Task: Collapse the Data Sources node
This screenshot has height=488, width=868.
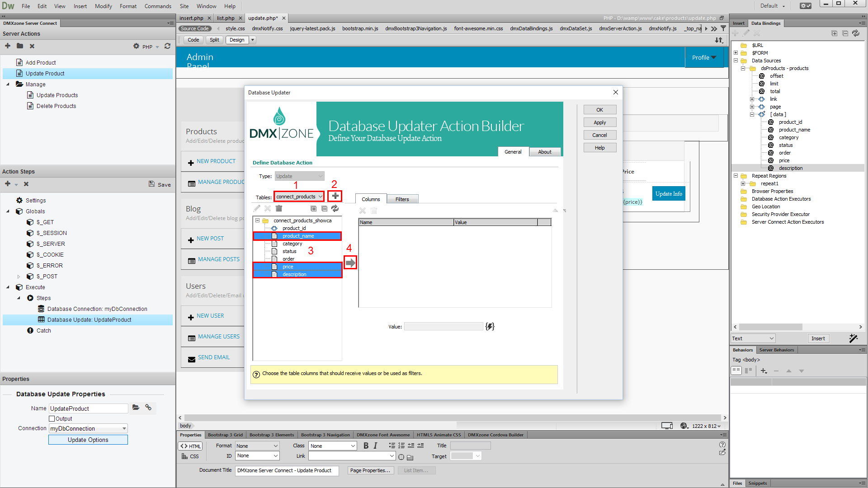Action: point(736,61)
